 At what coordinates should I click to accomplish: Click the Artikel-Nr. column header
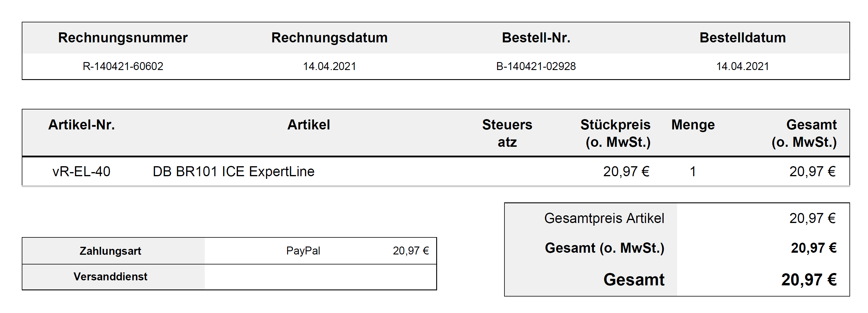tap(81, 125)
